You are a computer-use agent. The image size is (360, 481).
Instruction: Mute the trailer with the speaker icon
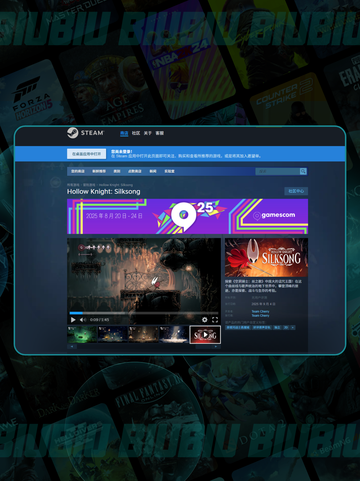(83, 320)
